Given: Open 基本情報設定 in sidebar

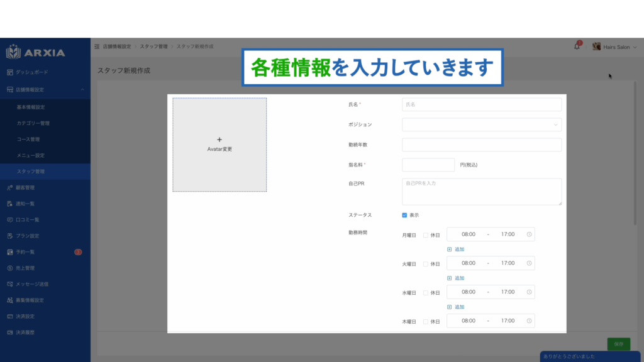Looking at the screenshot, I should [31, 107].
